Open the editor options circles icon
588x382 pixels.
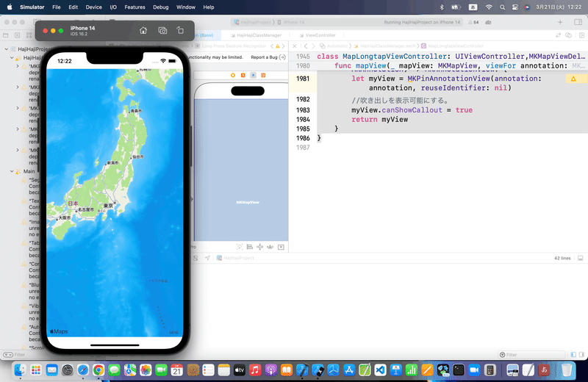tap(568, 35)
